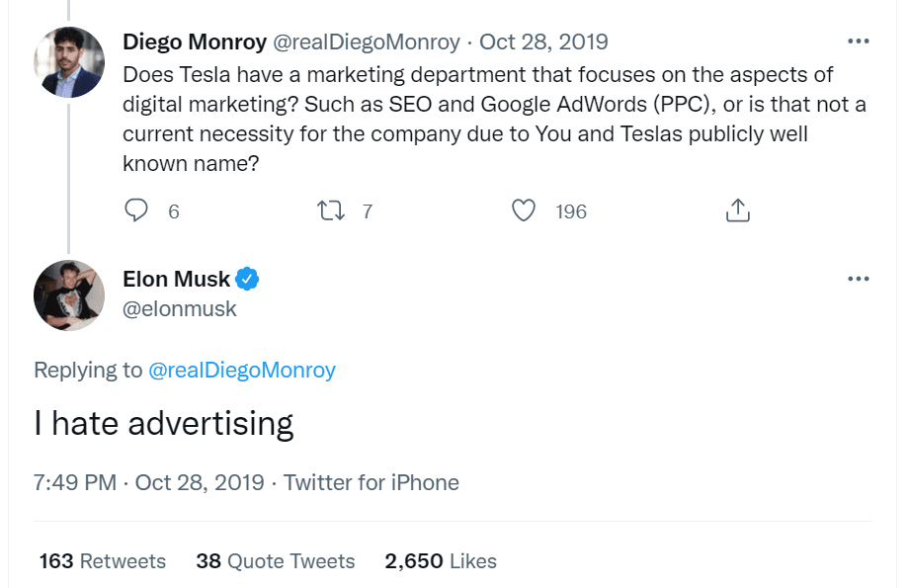Image resolution: width=909 pixels, height=588 pixels.
Task: Click the Diego Monroy display name
Action: tap(194, 42)
